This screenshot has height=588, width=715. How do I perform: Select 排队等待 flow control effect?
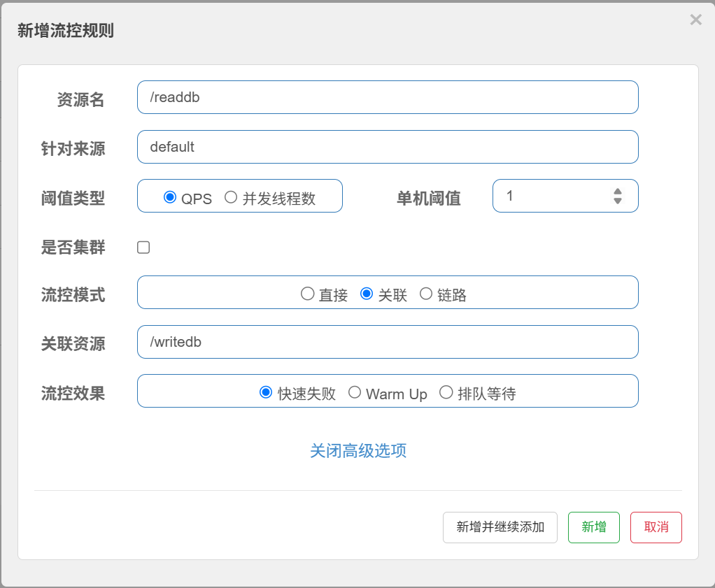pos(446,392)
